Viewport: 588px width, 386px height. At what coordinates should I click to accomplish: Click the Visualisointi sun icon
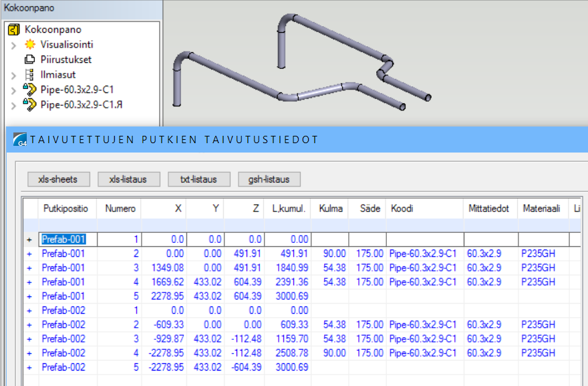(29, 45)
